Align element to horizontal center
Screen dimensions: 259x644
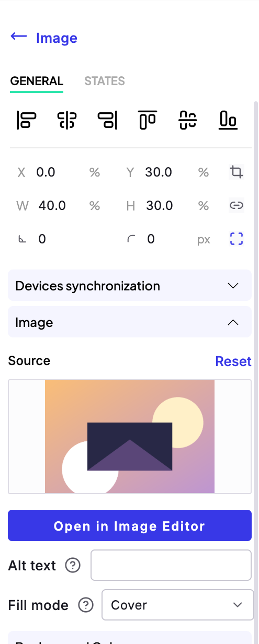pos(66,120)
